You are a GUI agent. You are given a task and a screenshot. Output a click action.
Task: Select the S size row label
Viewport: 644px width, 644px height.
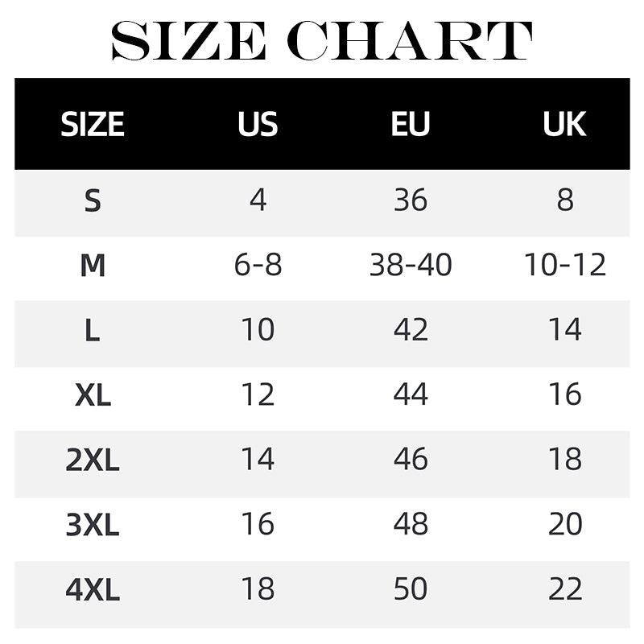click(93, 200)
